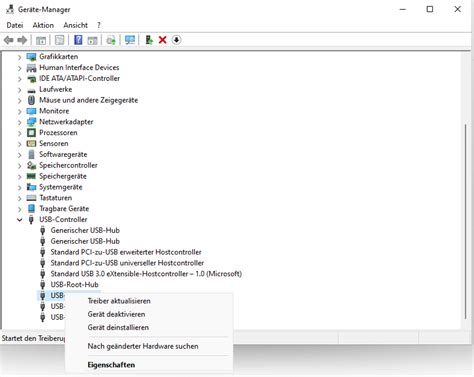474x377 pixels.
Task: Expand the Grafikkarten category
Action: click(x=19, y=57)
